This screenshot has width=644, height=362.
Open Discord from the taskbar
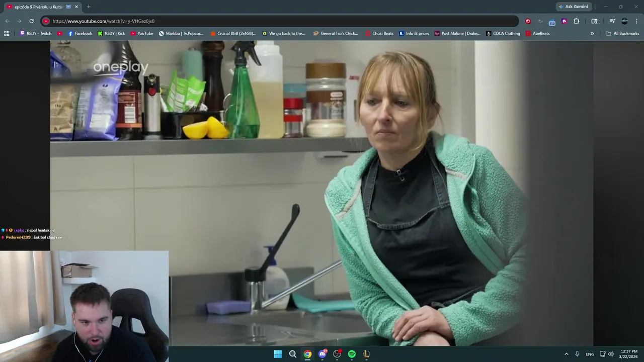point(323,354)
